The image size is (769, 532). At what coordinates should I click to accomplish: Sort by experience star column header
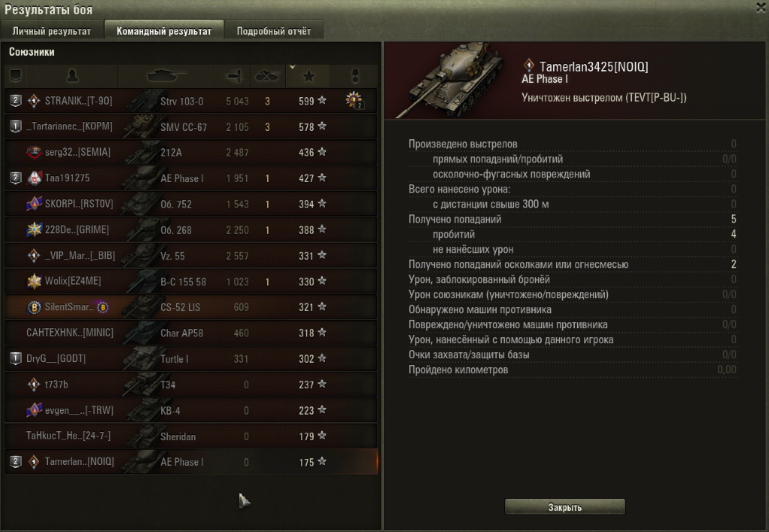(309, 76)
